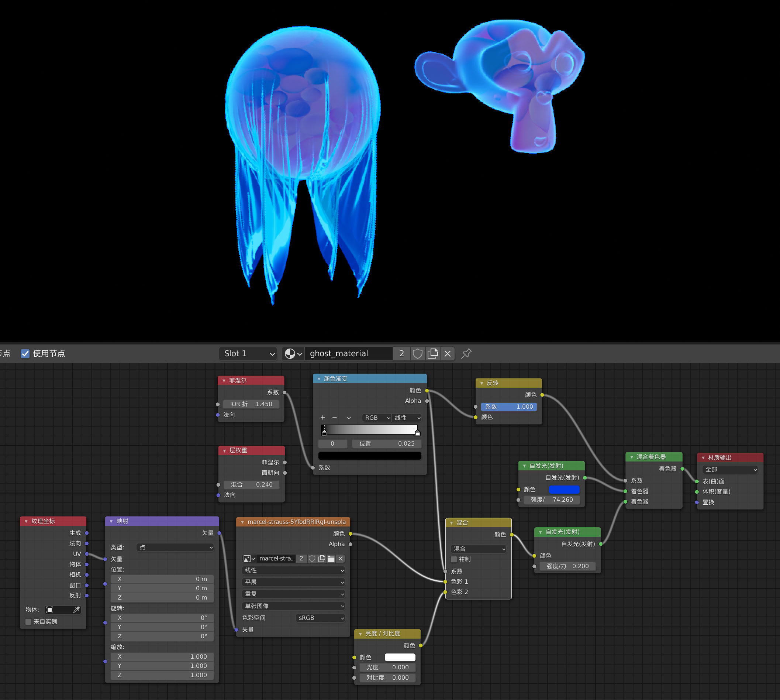Duplicate ghost_material with the copy icon
780x700 pixels.
pos(432,353)
